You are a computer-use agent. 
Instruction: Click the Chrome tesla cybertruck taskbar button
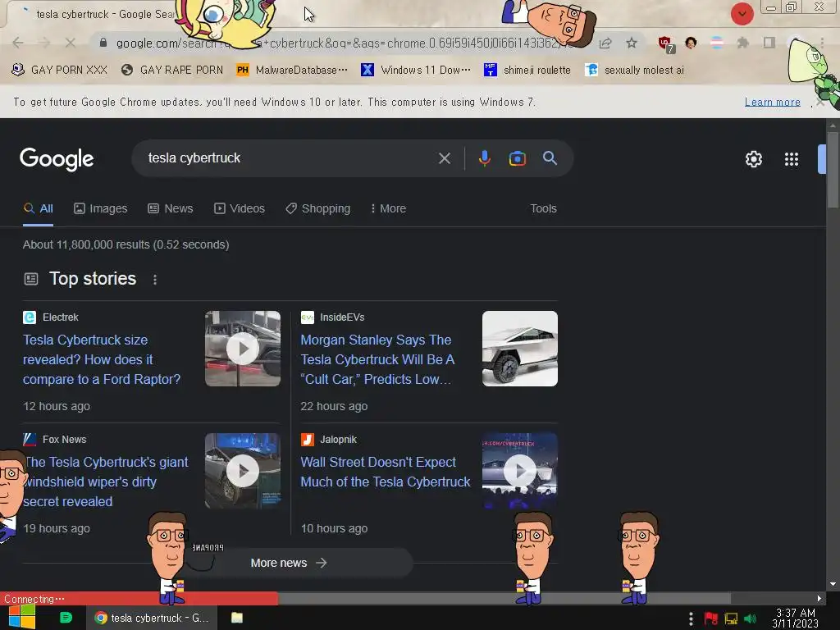(152, 618)
